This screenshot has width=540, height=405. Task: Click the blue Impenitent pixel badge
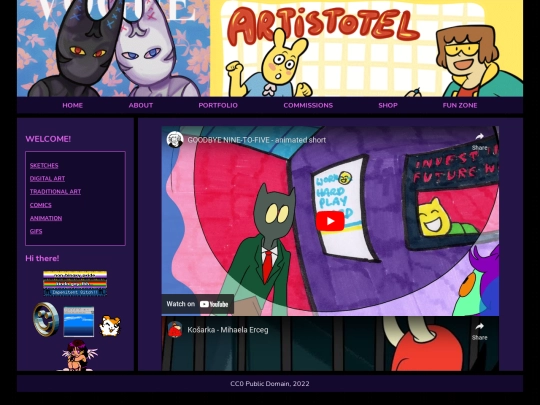click(x=75, y=292)
